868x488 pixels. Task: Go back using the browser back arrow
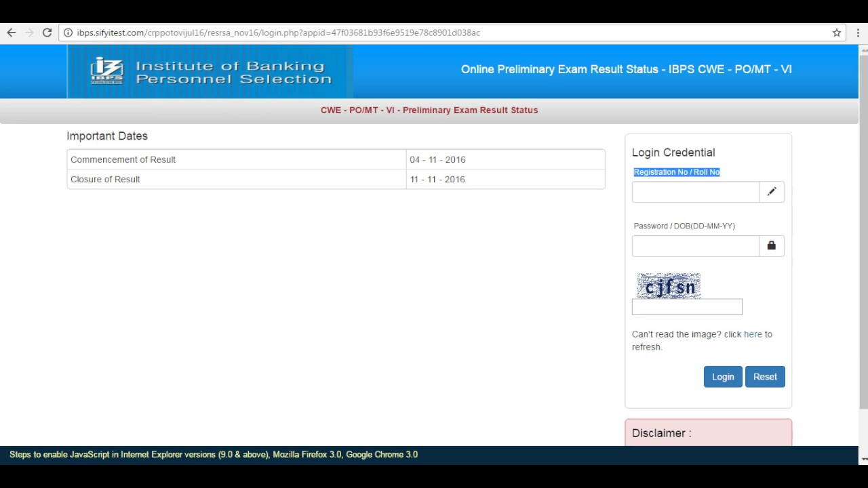click(x=11, y=33)
